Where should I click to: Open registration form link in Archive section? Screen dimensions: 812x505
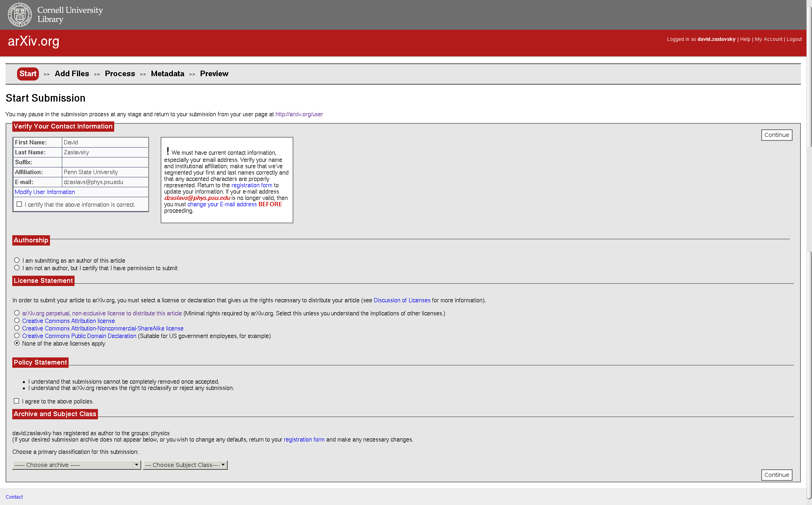(304, 440)
